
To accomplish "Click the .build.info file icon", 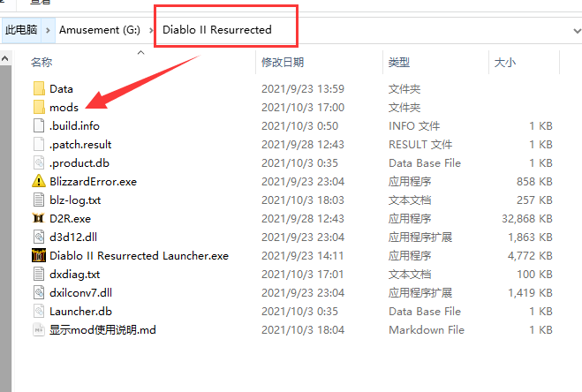I will point(39,126).
